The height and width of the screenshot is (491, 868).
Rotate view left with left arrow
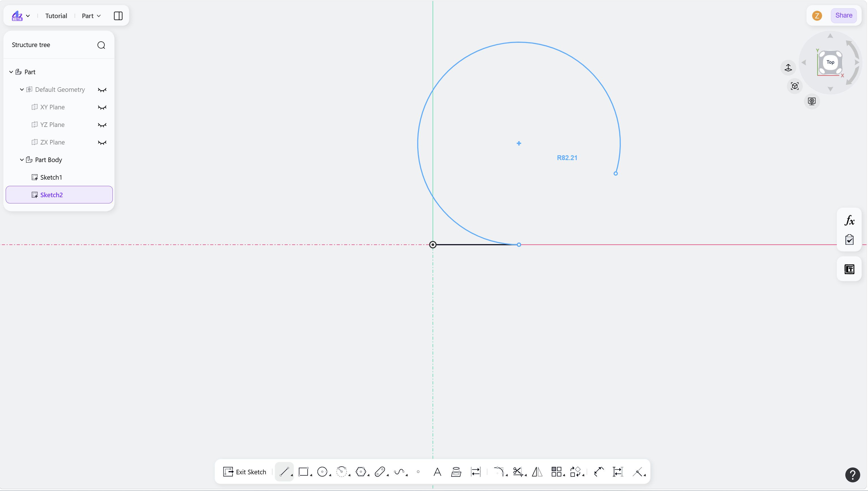click(x=804, y=62)
